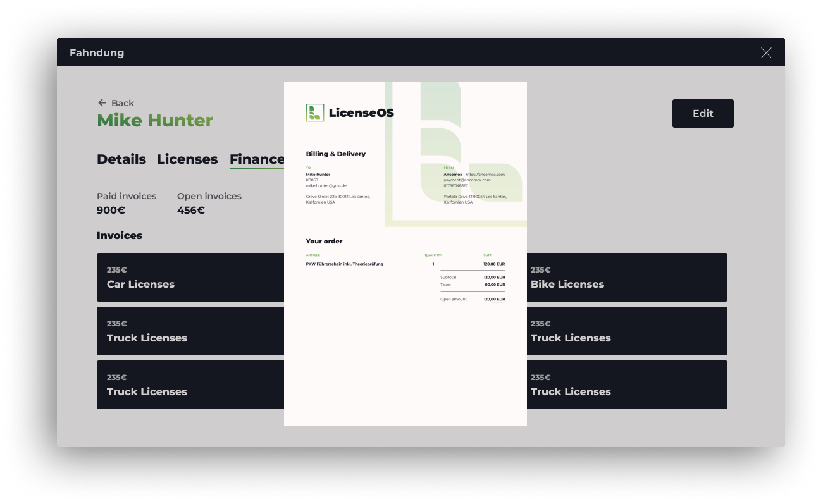Switch to the Details tab
The height and width of the screenshot is (504, 823).
coord(121,159)
